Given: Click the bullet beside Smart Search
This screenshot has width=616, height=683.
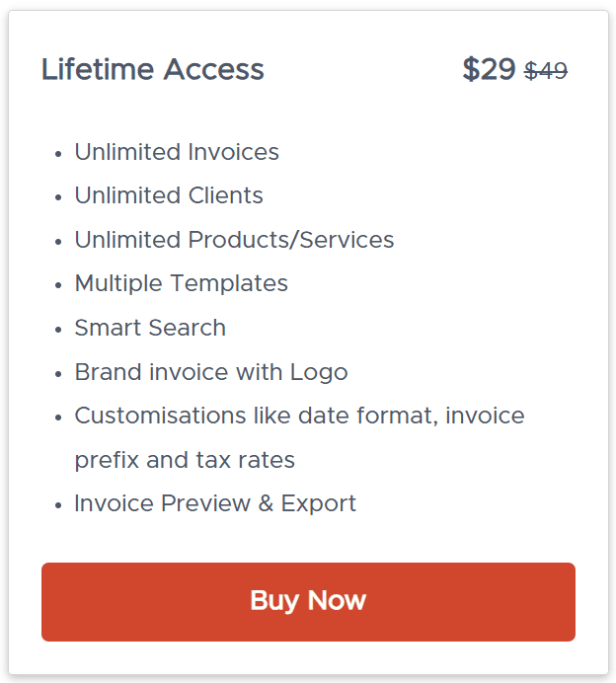Looking at the screenshot, I should point(55,330).
